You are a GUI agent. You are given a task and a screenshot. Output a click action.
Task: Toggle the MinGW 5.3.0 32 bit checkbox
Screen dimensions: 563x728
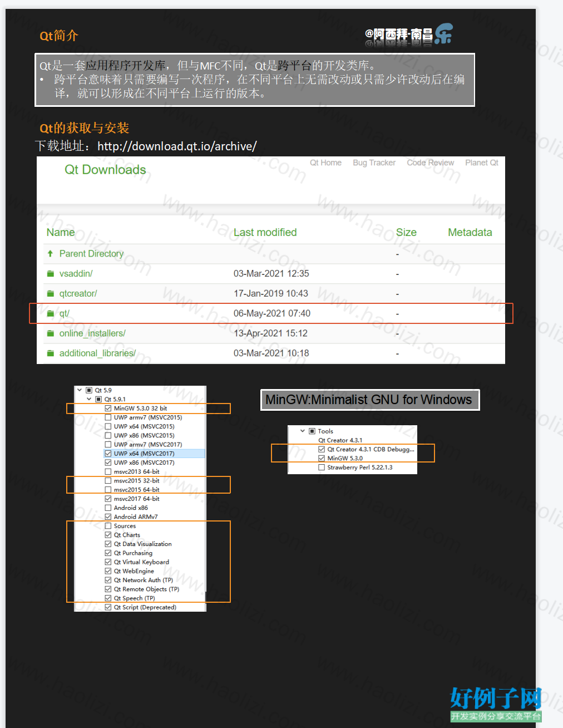pyautogui.click(x=108, y=408)
